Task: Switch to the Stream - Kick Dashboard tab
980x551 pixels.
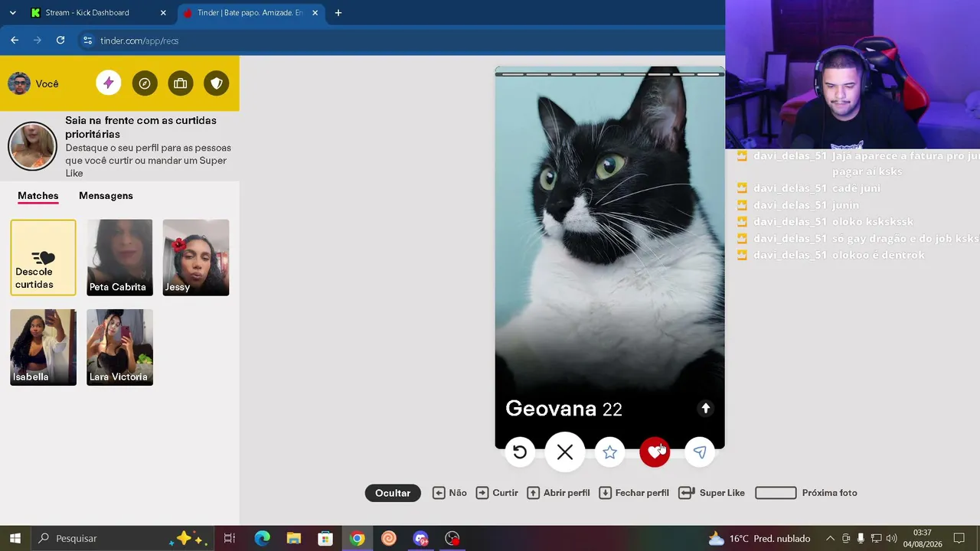Action: click(98, 13)
